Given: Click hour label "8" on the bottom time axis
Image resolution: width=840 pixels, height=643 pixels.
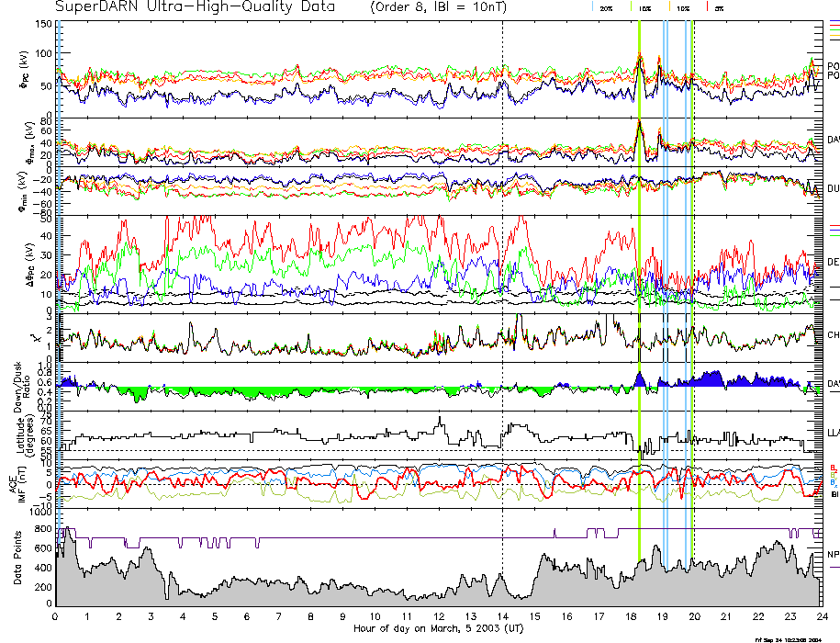Looking at the screenshot, I should pyautogui.click(x=310, y=616).
